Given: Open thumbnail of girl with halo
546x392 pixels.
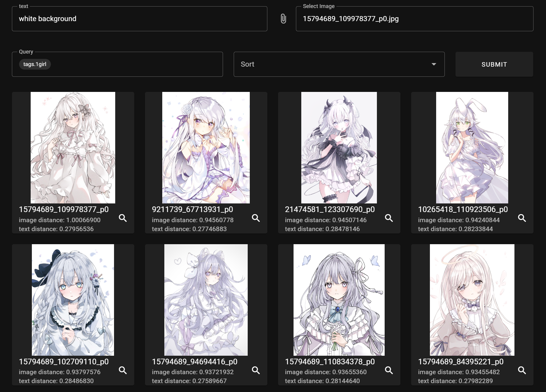Looking at the screenshot, I should point(472,300).
